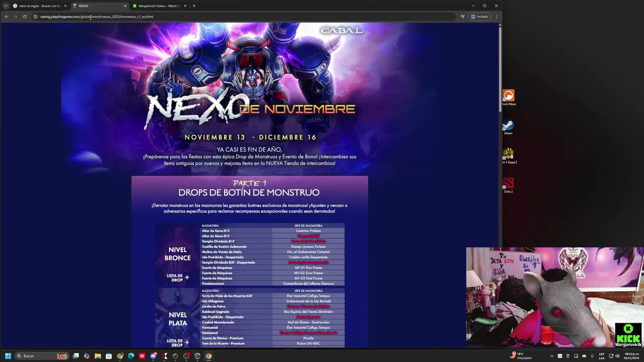Click the OneDrive cloud tray icon

584,356
